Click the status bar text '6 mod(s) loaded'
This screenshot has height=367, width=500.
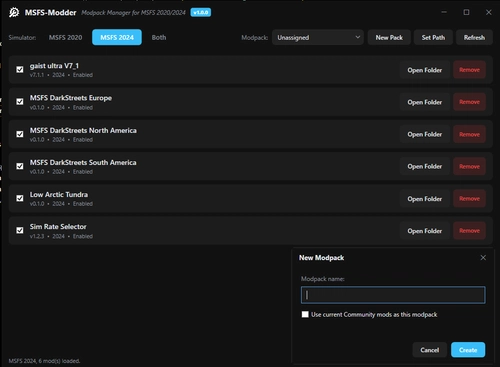click(x=59, y=361)
